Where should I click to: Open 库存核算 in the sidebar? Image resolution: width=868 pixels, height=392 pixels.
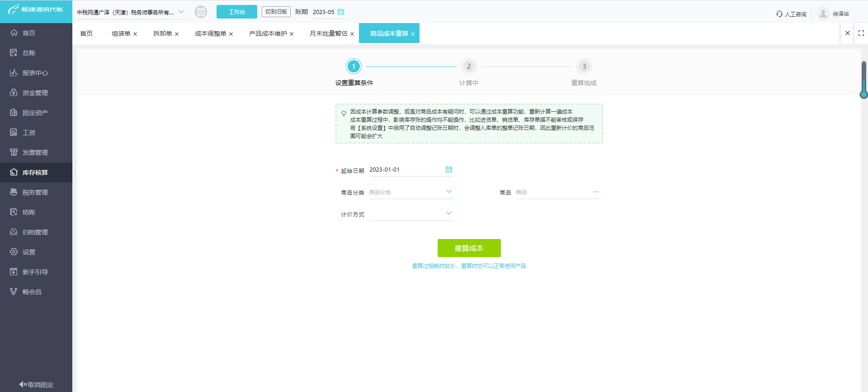[x=36, y=172]
